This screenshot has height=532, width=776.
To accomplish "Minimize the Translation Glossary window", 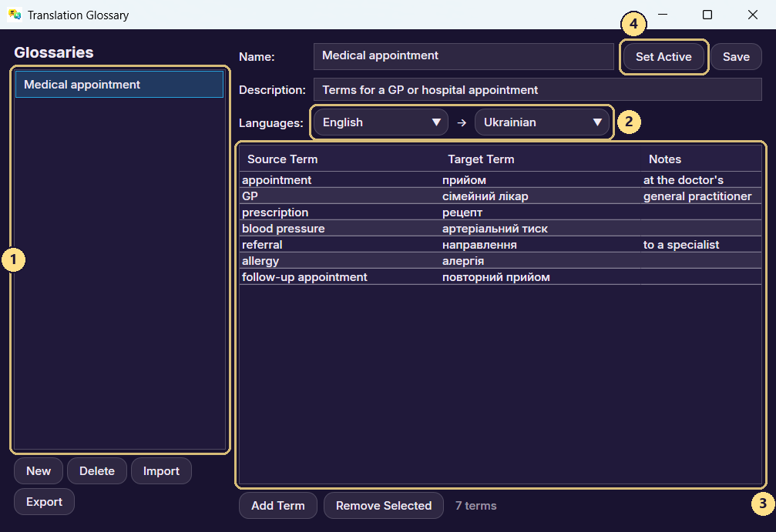I will coord(663,15).
